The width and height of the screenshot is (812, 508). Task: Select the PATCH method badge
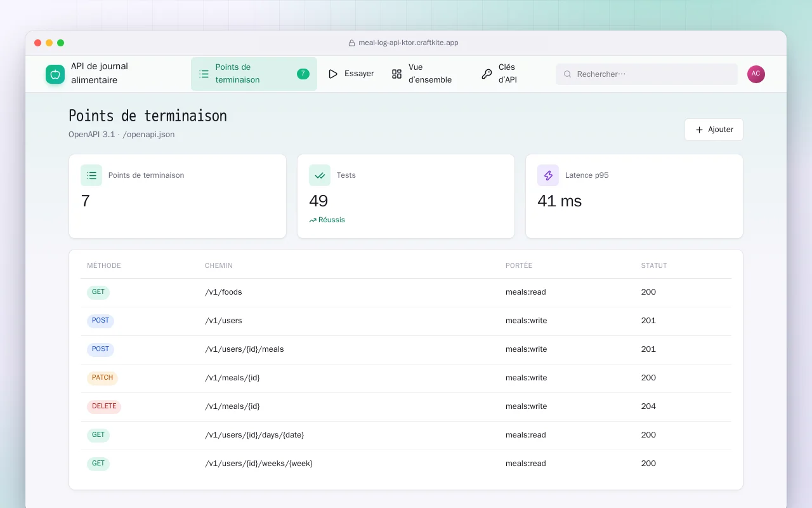point(102,378)
